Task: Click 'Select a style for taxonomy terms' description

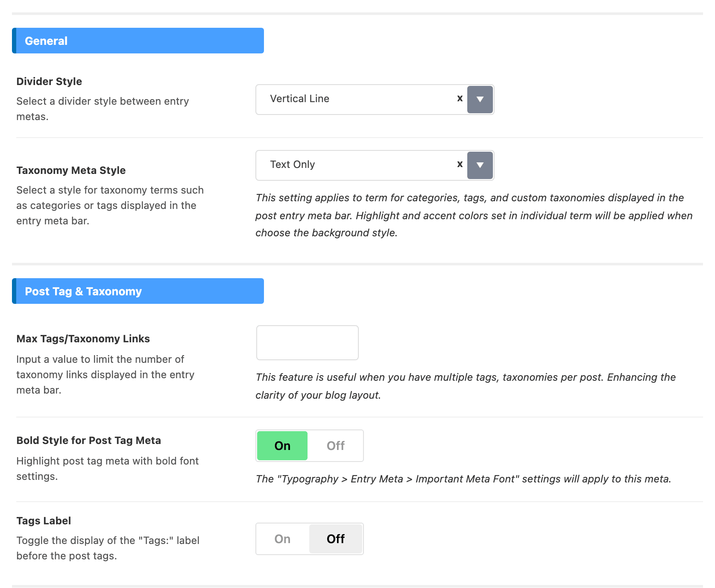Action: 110,206
